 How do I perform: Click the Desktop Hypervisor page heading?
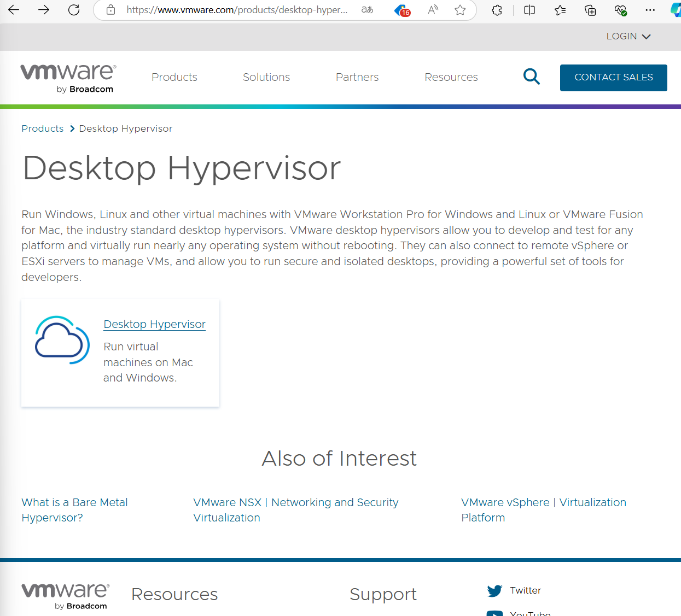[182, 168]
